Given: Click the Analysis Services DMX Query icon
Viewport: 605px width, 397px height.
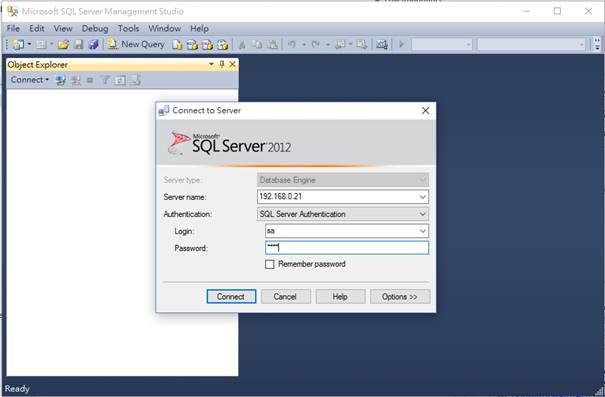Looking at the screenshot, I should coord(207,45).
